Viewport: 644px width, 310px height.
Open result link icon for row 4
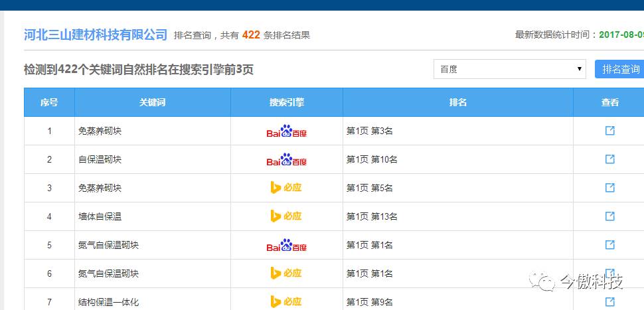(609, 216)
